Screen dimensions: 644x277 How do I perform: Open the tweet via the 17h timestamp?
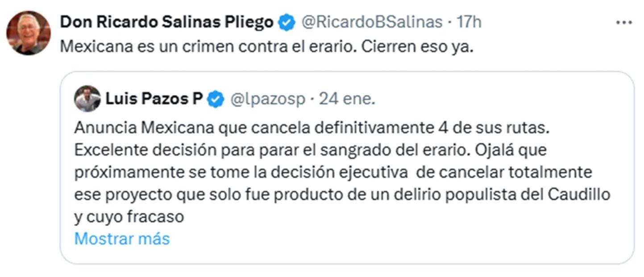click(x=469, y=22)
